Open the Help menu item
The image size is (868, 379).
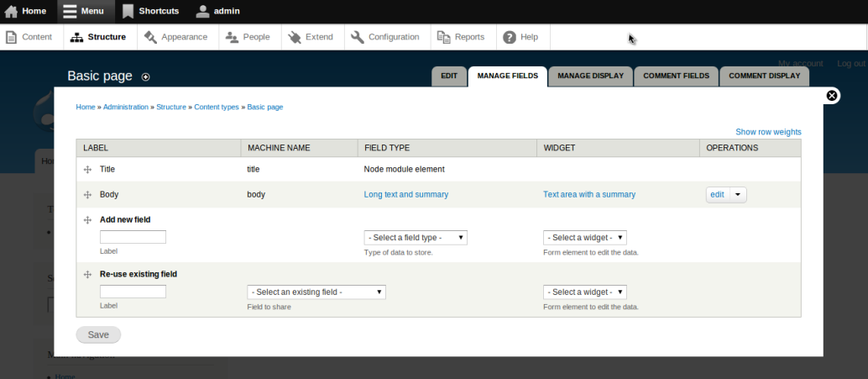[523, 37]
